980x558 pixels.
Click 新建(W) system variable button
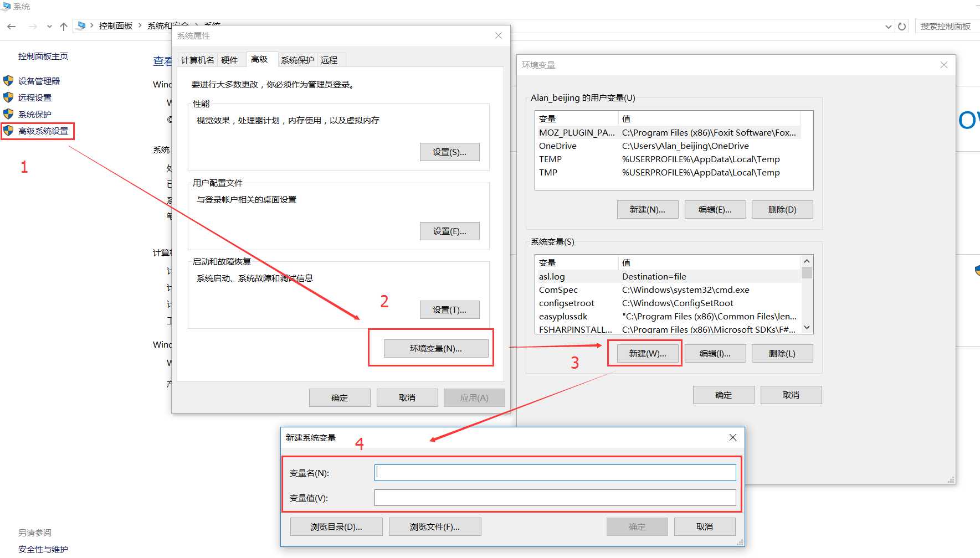[x=648, y=353]
